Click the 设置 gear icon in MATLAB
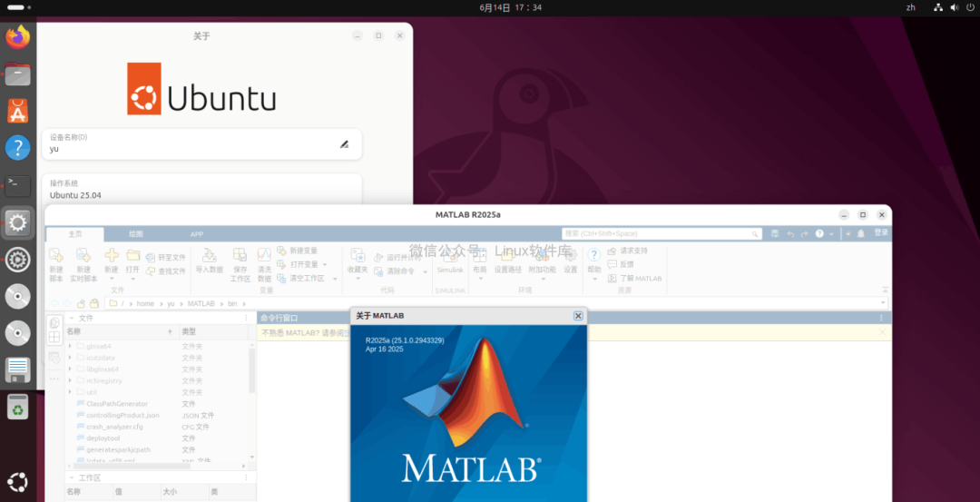Image resolution: width=980 pixels, height=502 pixels. (x=570, y=255)
